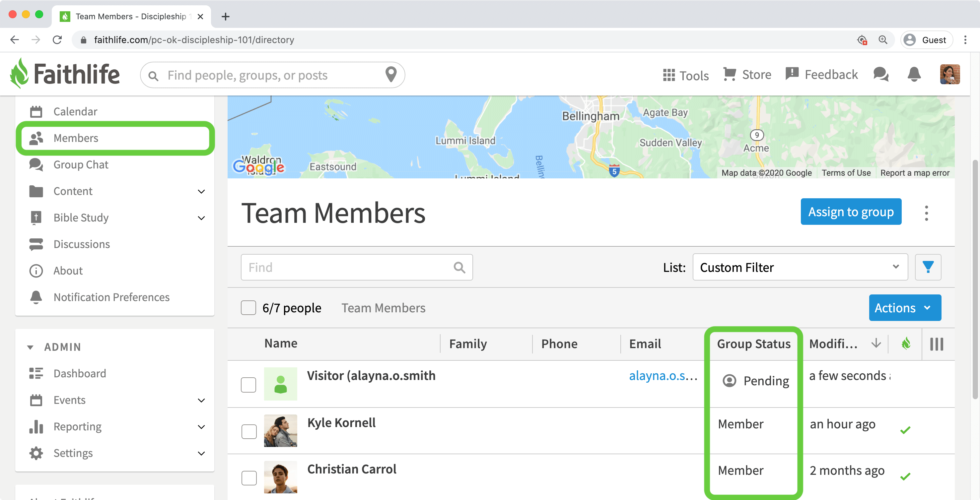
Task: Open the three-dot menu beside Assign to group
Action: pyautogui.click(x=926, y=213)
